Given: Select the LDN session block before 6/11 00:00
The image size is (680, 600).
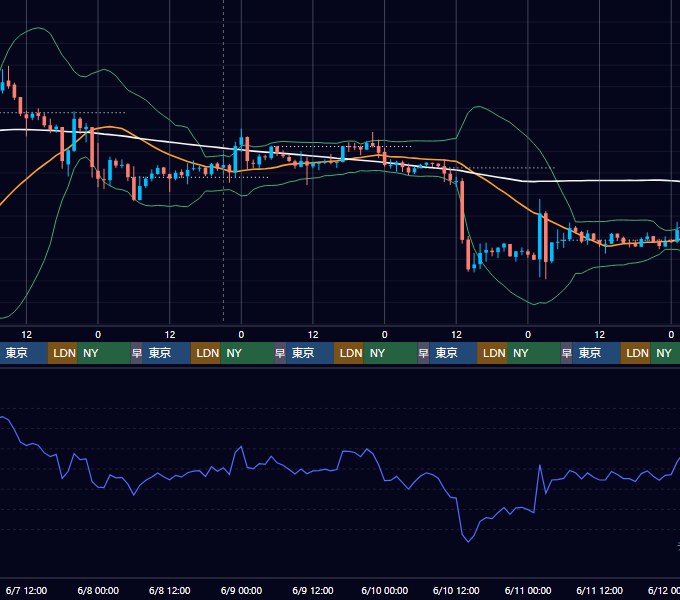Looking at the screenshot, I should [492, 353].
